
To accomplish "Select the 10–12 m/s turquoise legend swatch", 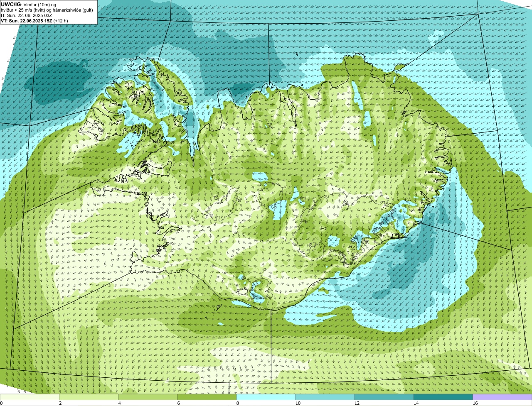I will pyautogui.click(x=325, y=397).
